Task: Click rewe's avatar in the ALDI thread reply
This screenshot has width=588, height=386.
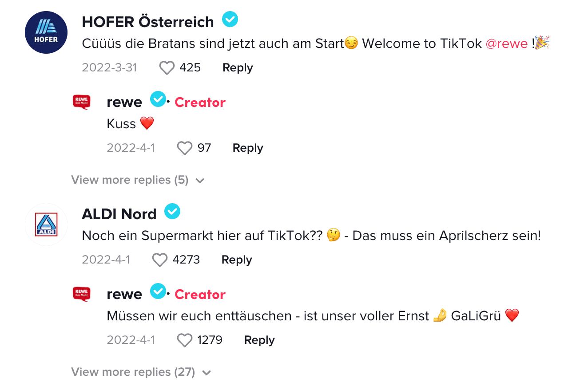Action: (82, 294)
